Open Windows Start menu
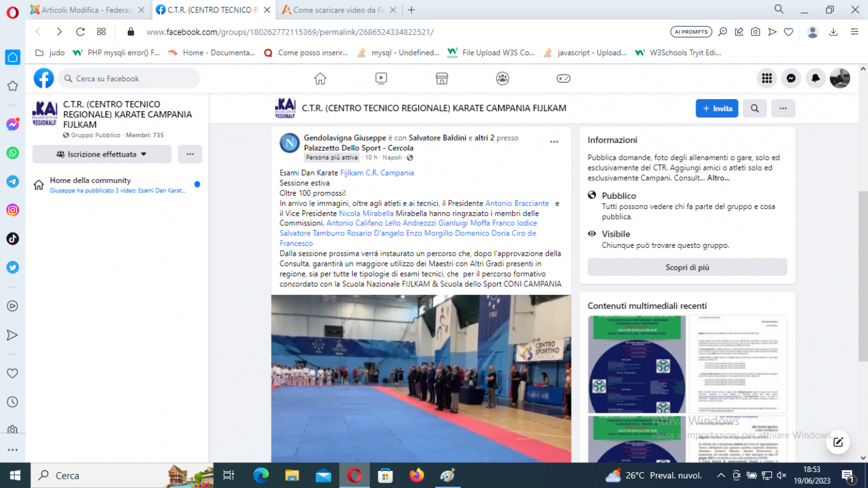The image size is (868, 488). 14,475
